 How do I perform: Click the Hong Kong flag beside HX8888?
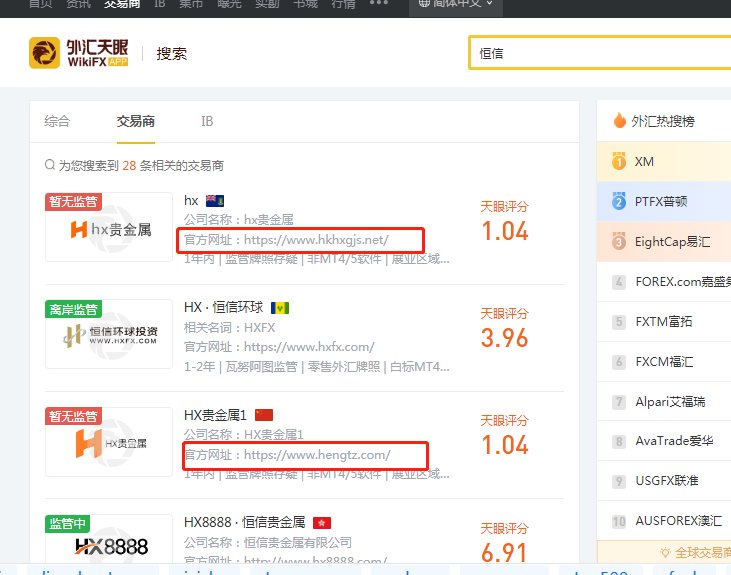pyautogui.click(x=322, y=523)
